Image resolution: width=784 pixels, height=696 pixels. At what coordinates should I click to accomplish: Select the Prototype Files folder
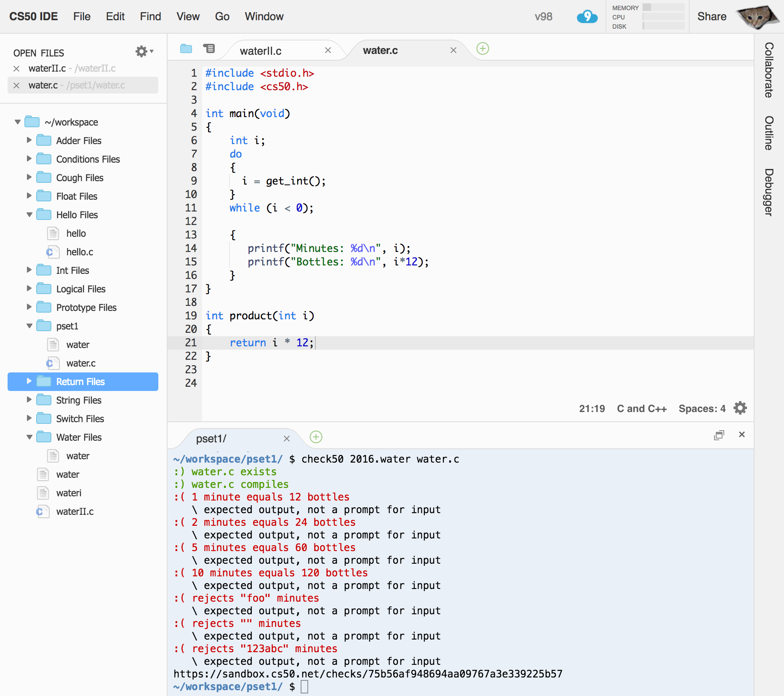(x=86, y=308)
